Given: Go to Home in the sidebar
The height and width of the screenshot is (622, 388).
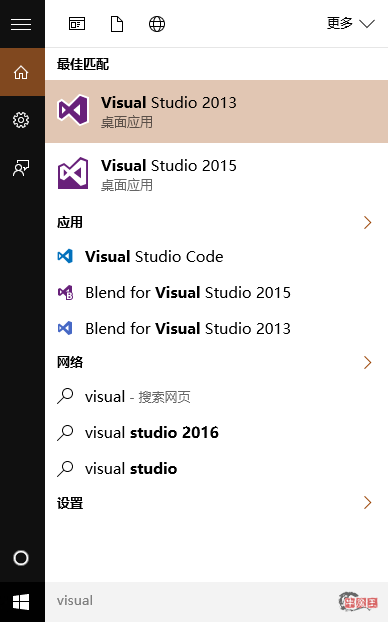Looking at the screenshot, I should pyautogui.click(x=21, y=72).
